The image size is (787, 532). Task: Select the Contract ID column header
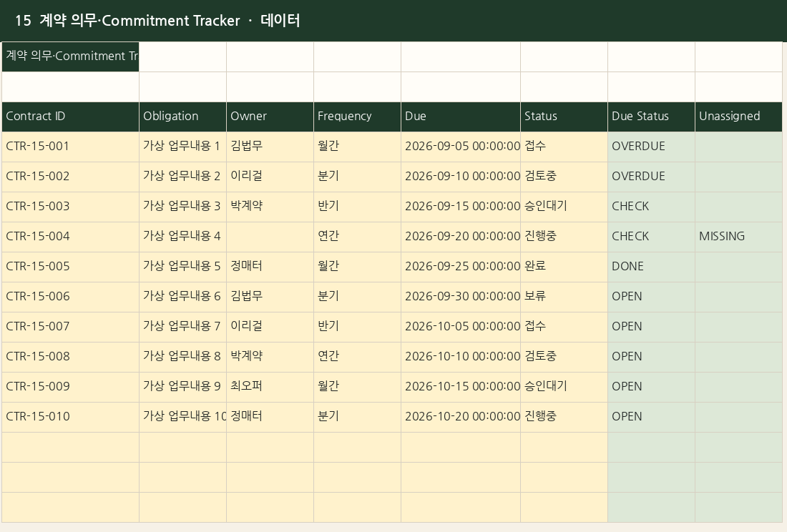[x=70, y=117]
